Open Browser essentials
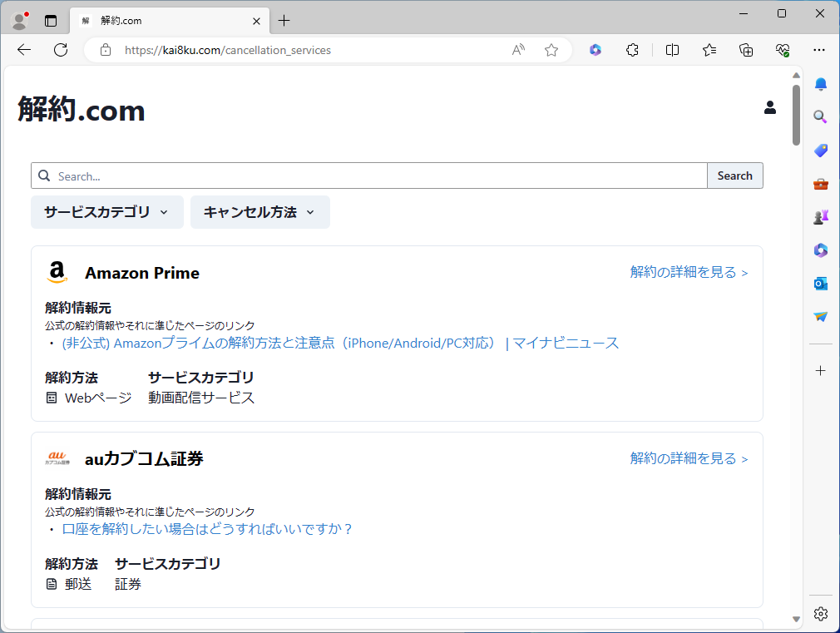 coord(783,50)
